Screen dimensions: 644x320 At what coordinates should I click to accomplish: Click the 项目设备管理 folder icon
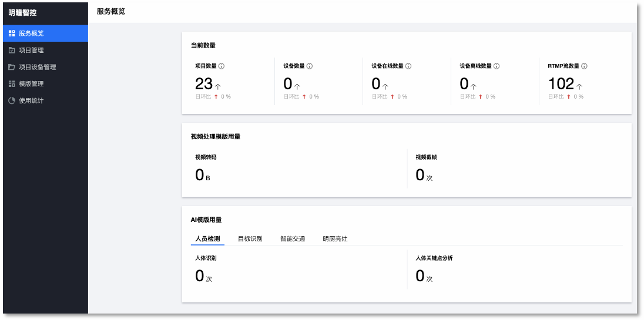pos(12,67)
